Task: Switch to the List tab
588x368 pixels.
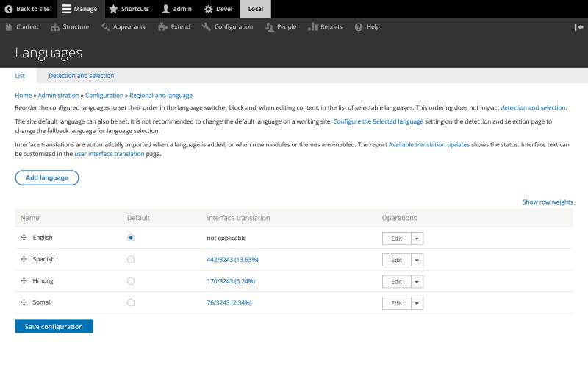Action: pyautogui.click(x=20, y=76)
